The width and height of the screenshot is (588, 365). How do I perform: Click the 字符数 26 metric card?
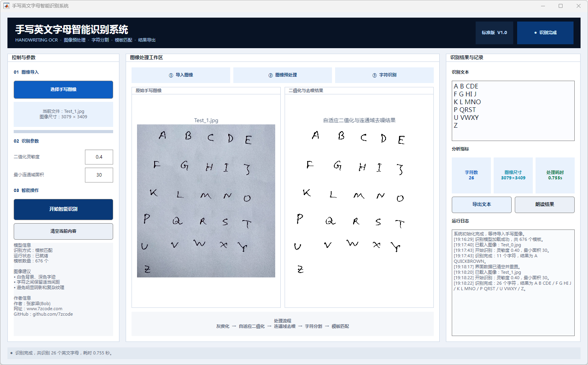coord(471,175)
